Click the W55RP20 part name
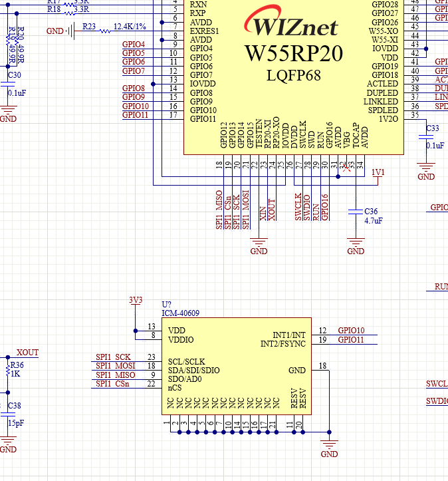The width and height of the screenshot is (448, 481). coord(294,53)
